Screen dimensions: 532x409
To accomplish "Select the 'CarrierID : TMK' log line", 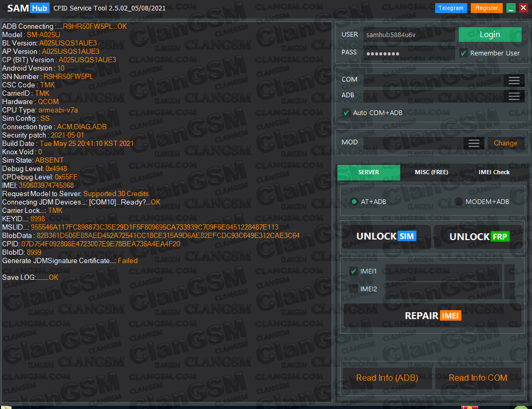I will [26, 93].
